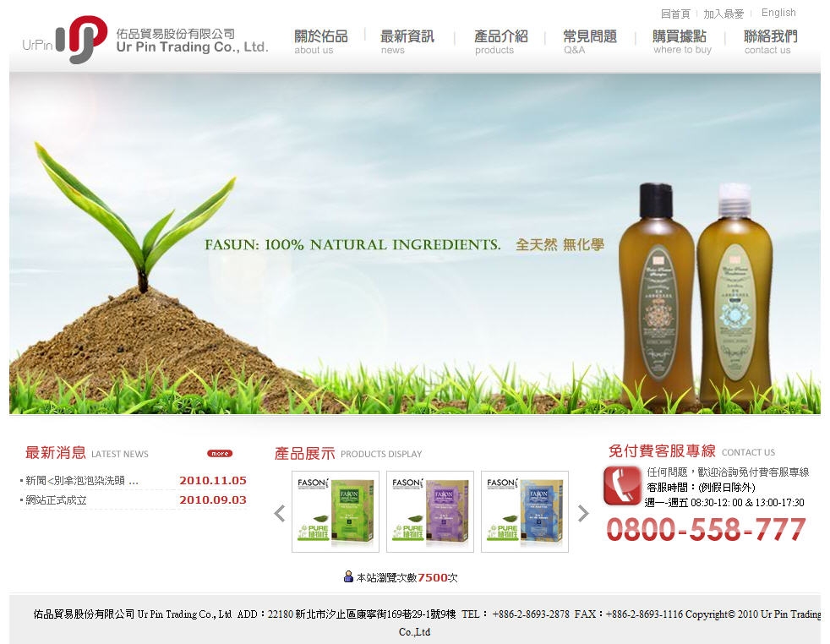Open the 聯絡我們 contact us menu
The image size is (830, 644).
[x=770, y=41]
